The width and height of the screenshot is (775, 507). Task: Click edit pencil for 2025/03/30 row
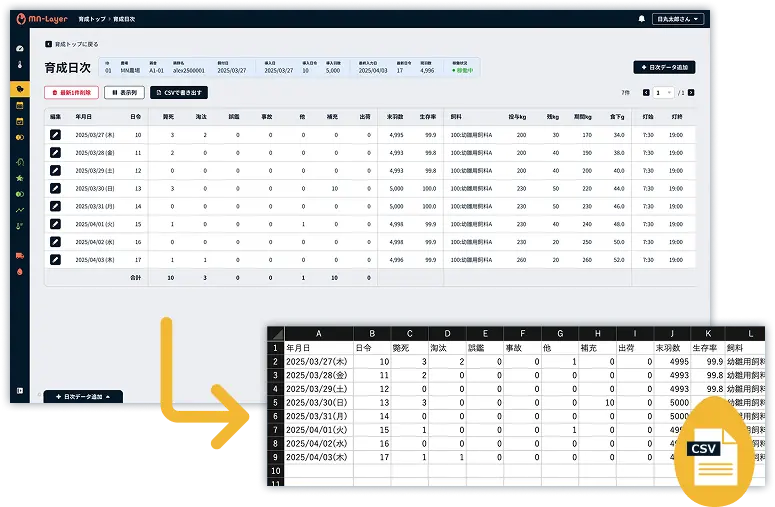pyautogui.click(x=56, y=188)
